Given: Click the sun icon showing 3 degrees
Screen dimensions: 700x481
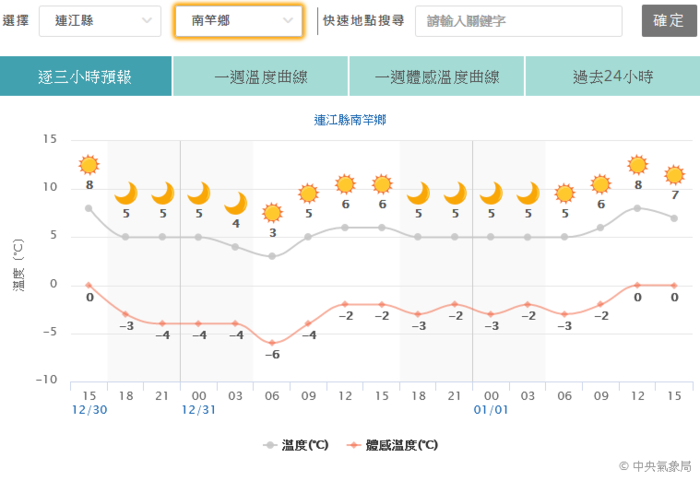Looking at the screenshot, I should tap(272, 213).
